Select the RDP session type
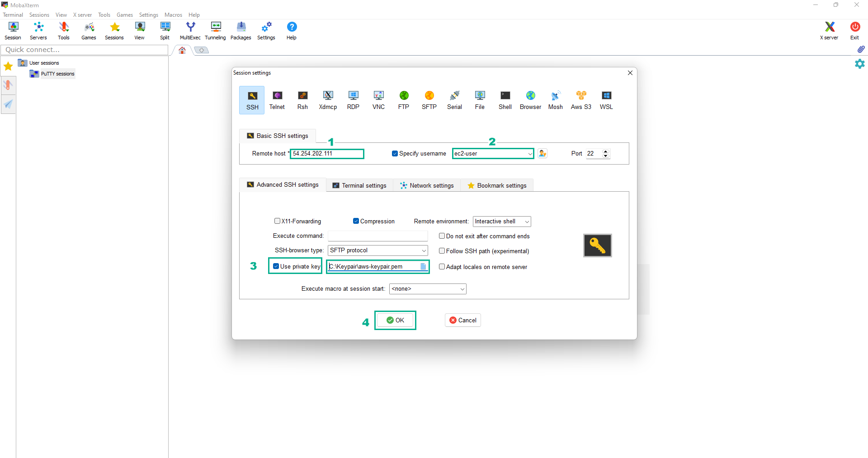Viewport: 868px width, 458px height. pyautogui.click(x=353, y=100)
